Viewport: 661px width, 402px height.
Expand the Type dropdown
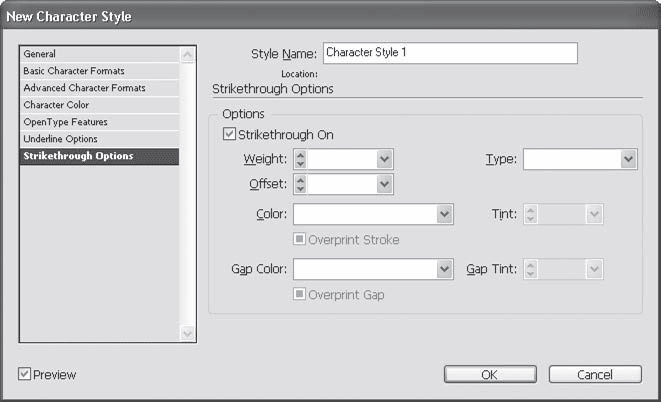628,159
